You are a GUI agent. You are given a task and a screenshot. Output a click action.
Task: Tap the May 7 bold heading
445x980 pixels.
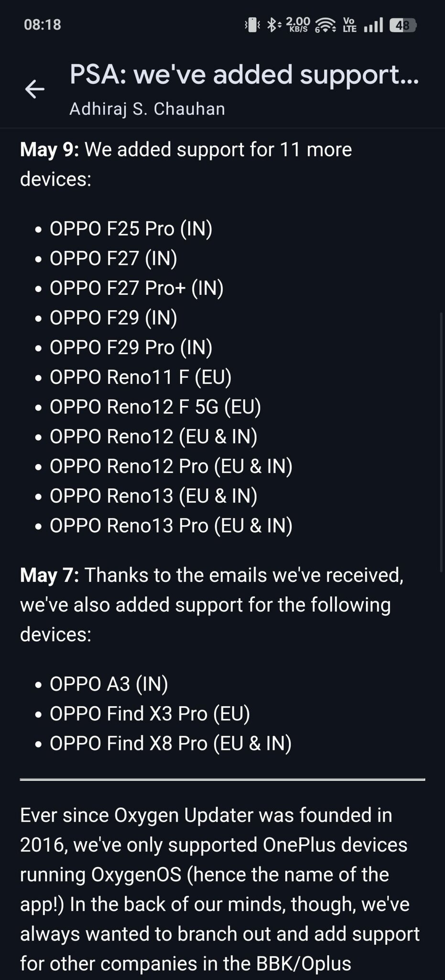50,575
